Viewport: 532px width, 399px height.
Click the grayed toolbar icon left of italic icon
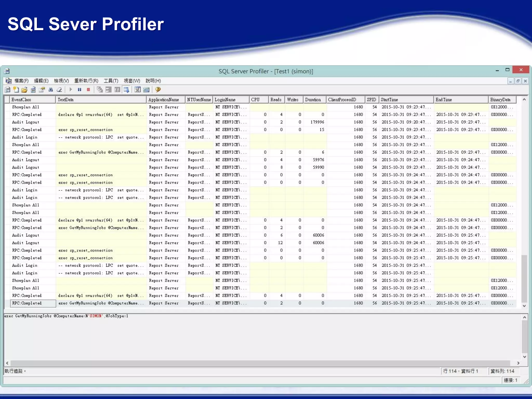(109, 90)
